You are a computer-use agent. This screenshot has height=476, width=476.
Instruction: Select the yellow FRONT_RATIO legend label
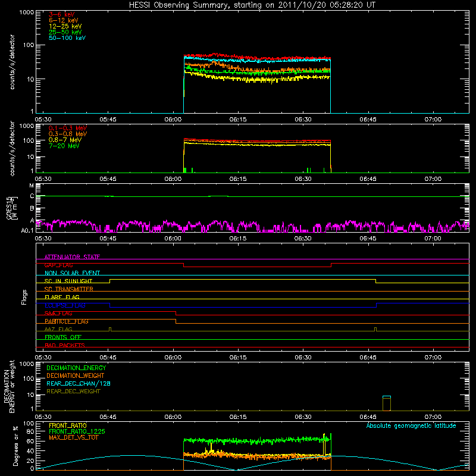coord(68,425)
